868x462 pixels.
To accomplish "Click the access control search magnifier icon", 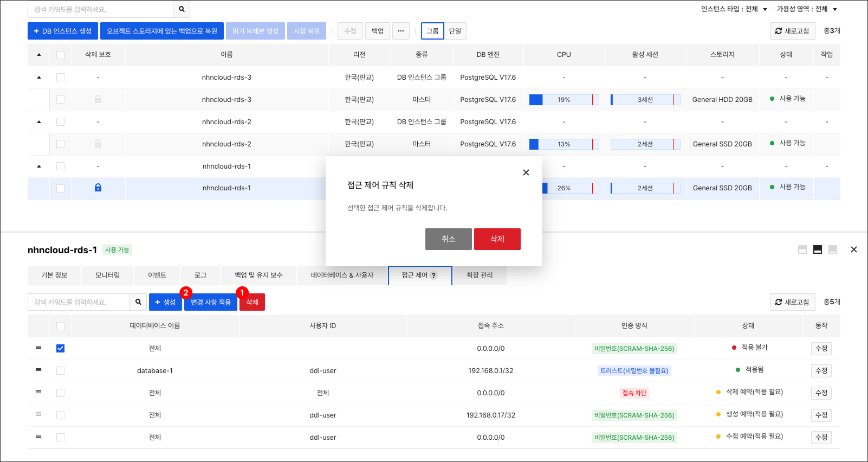I will click(138, 302).
